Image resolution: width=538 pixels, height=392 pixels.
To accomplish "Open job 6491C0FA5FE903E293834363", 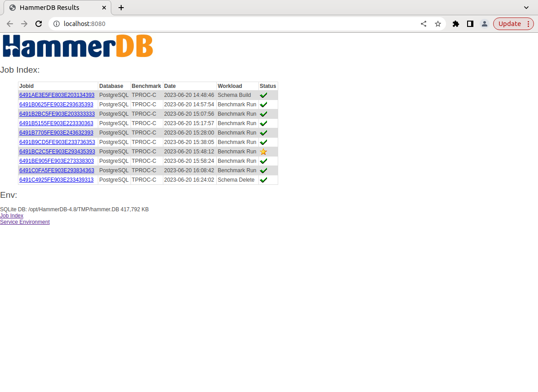I will pyautogui.click(x=57, y=170).
